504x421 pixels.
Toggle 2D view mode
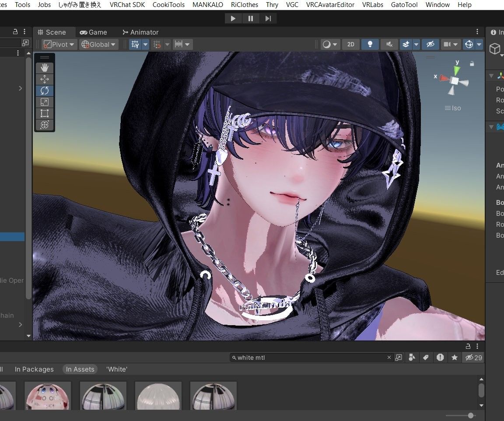[x=351, y=44]
